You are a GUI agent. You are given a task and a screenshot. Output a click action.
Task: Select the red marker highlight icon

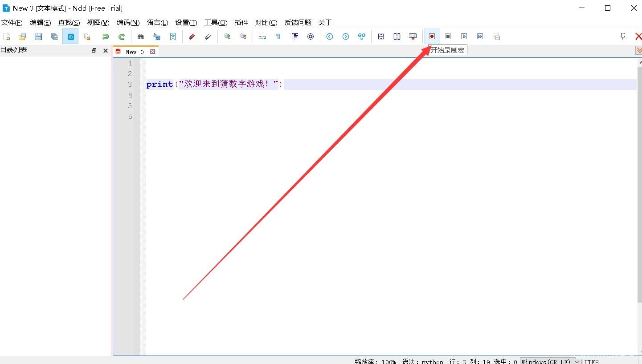point(192,36)
